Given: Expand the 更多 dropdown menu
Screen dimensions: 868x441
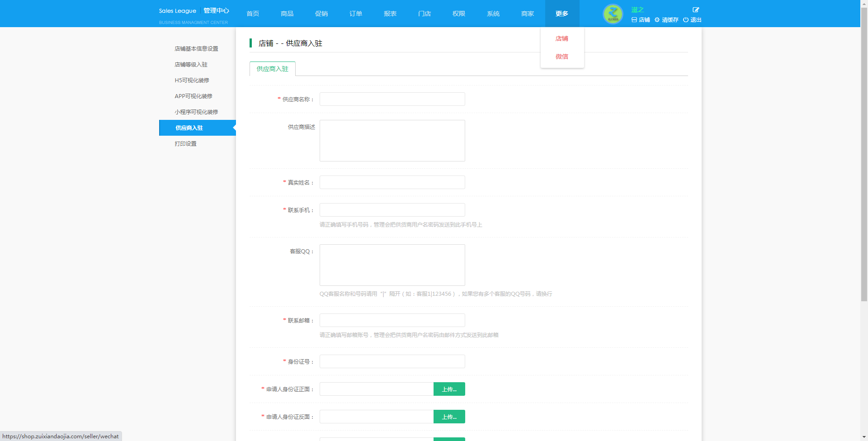Looking at the screenshot, I should click(562, 14).
